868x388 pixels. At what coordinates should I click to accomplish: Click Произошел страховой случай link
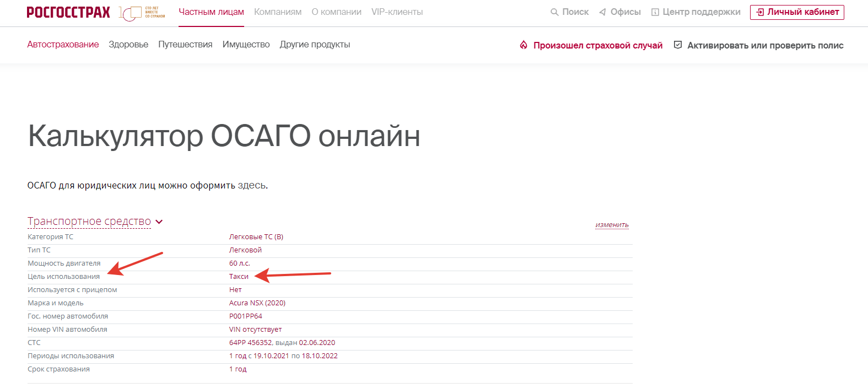(x=598, y=45)
